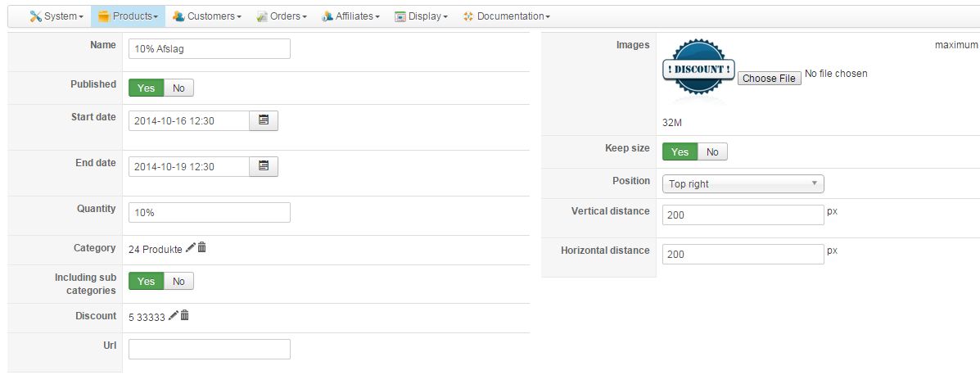980x375 pixels.
Task: Click the Choose File button
Action: click(770, 79)
